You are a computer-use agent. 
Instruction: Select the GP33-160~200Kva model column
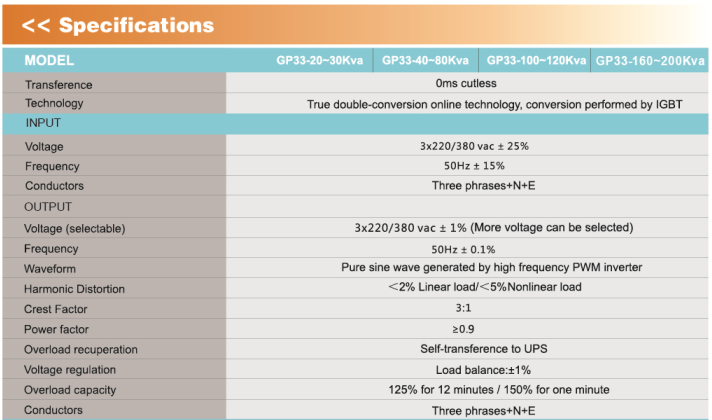tap(650, 60)
